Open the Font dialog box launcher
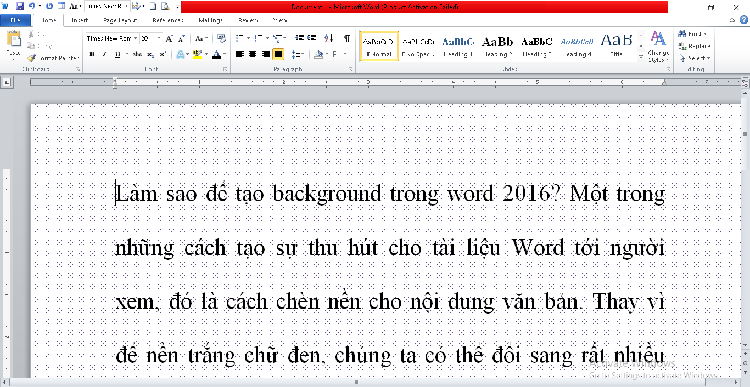750x387 pixels. (225, 70)
